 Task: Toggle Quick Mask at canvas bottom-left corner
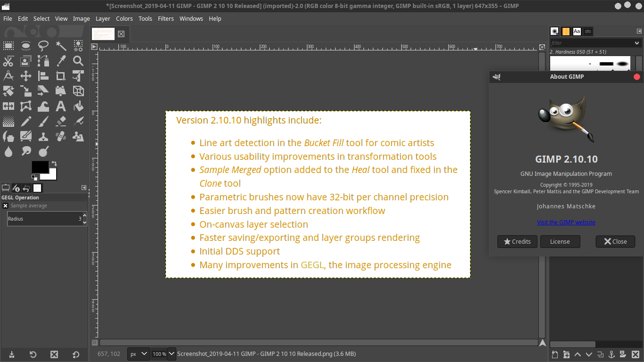[x=94, y=343]
